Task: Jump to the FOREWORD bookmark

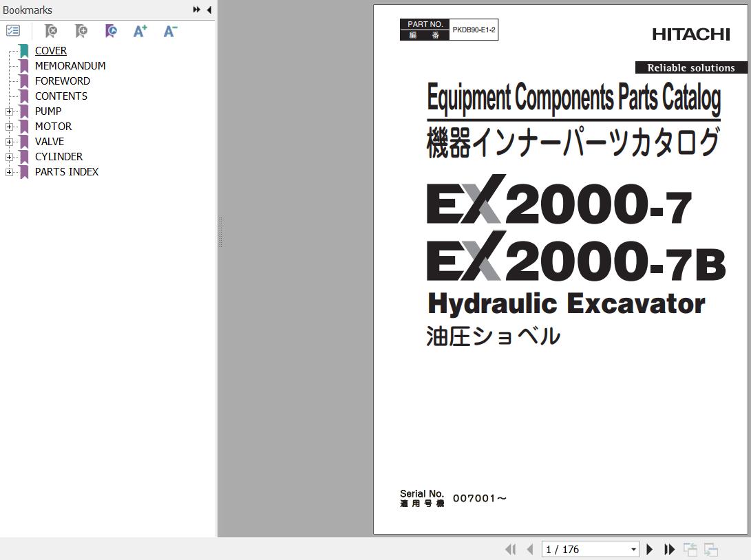Action: pos(62,81)
